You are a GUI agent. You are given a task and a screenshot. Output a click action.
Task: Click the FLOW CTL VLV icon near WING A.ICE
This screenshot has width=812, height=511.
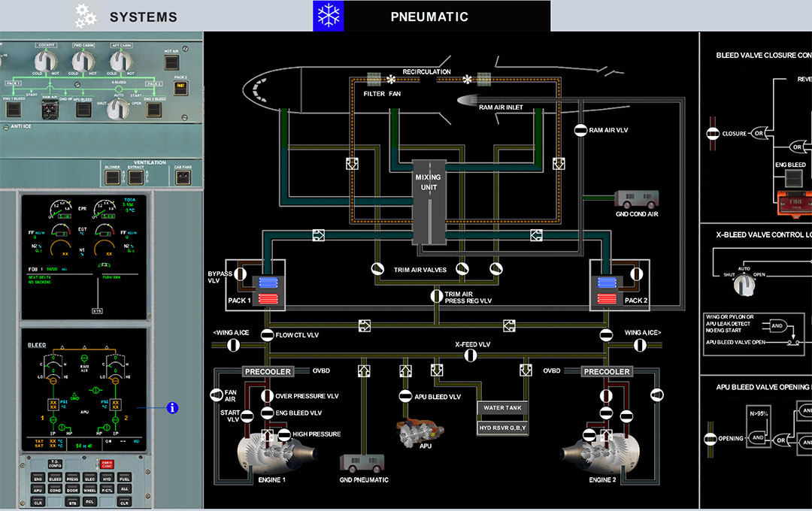pos(267,335)
